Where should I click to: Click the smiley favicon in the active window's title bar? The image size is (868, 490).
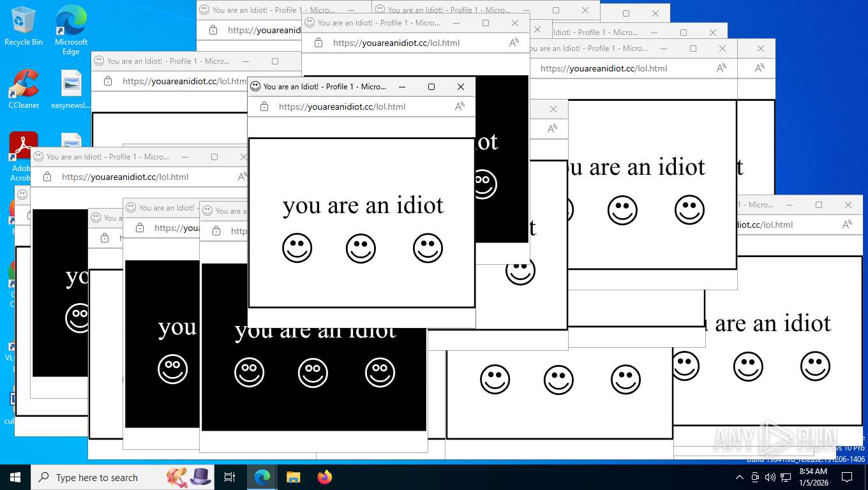click(x=255, y=87)
